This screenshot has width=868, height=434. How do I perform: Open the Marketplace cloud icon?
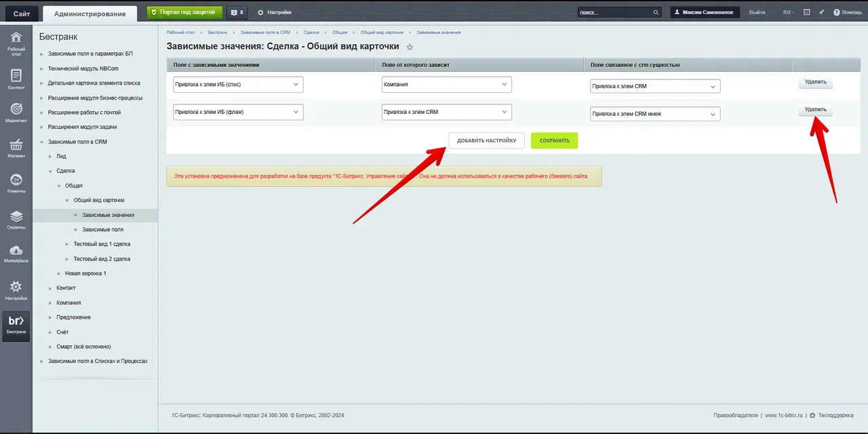(x=16, y=254)
